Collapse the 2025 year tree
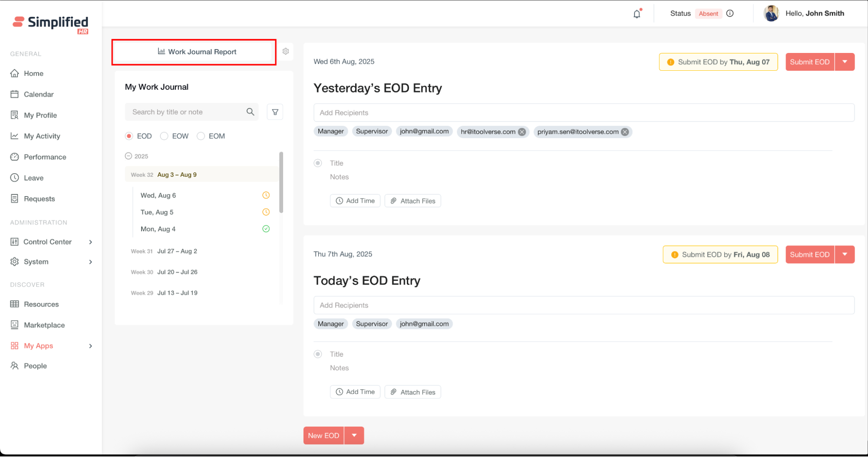The width and height of the screenshot is (868, 457). click(x=129, y=156)
